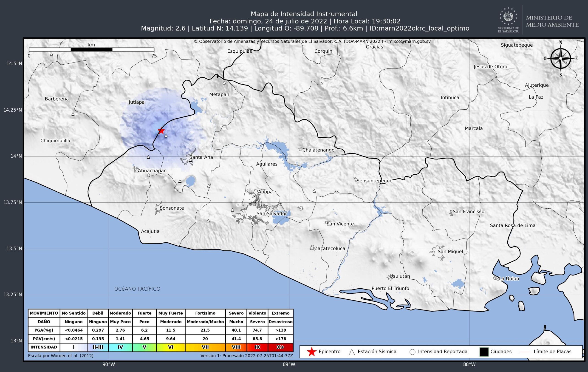Click the kilometer scale bar
588x372 pixels.
click(x=91, y=50)
